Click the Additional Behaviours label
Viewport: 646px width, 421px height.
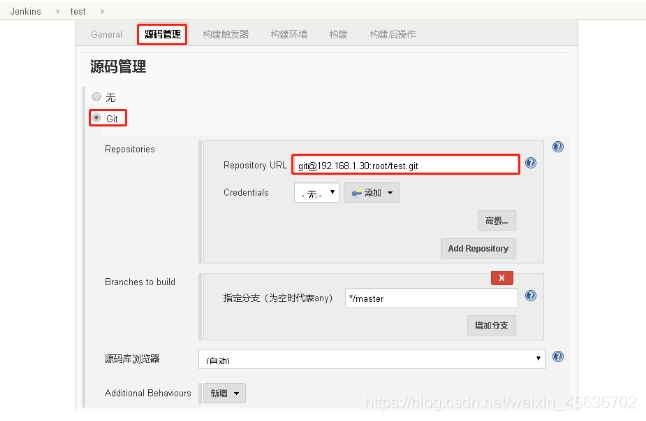pyautogui.click(x=148, y=393)
